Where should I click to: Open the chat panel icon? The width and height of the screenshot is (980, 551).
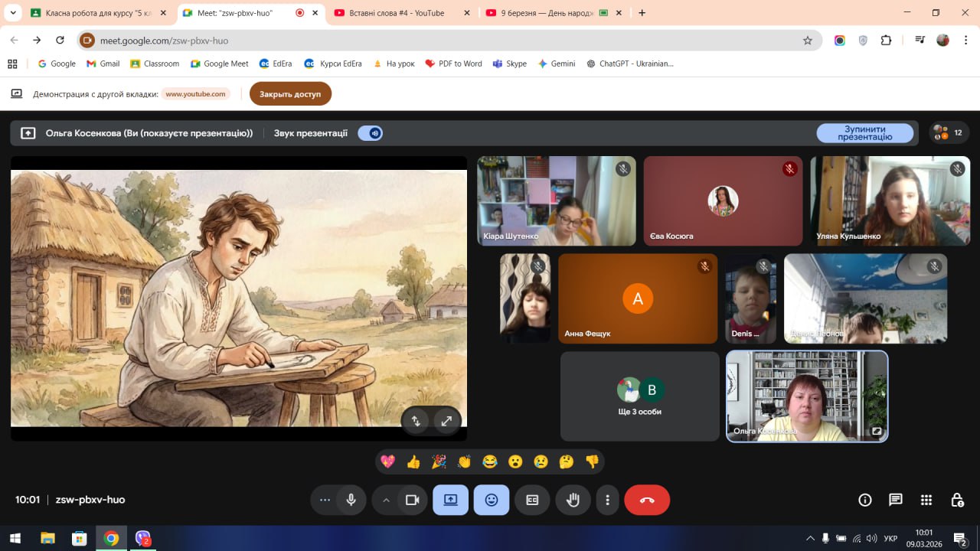tap(895, 500)
